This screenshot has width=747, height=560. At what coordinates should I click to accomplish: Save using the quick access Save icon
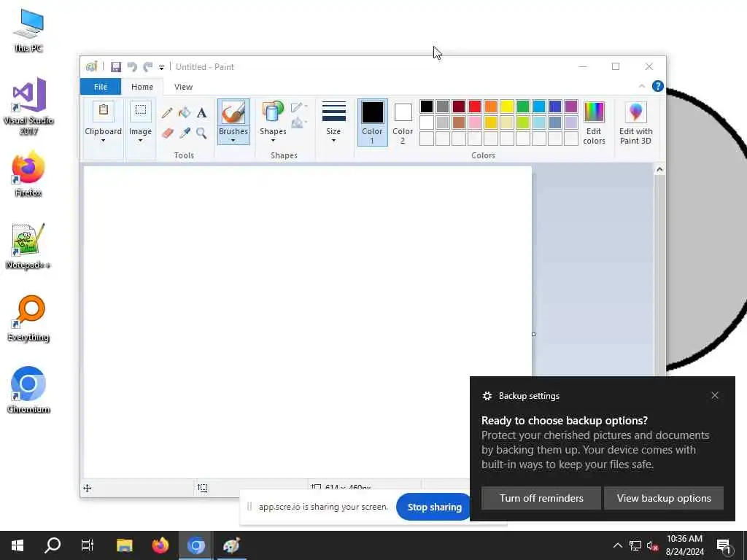[x=116, y=67]
